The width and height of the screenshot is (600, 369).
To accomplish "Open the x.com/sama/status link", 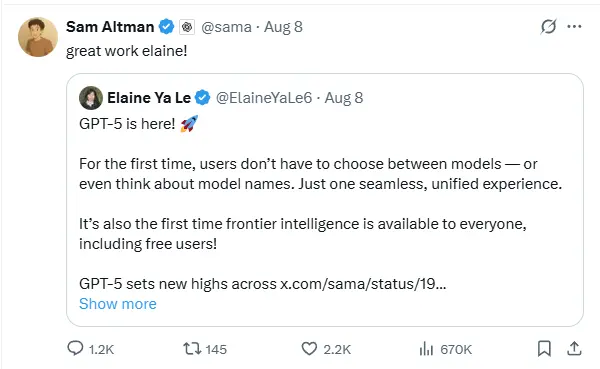I will click(x=363, y=284).
